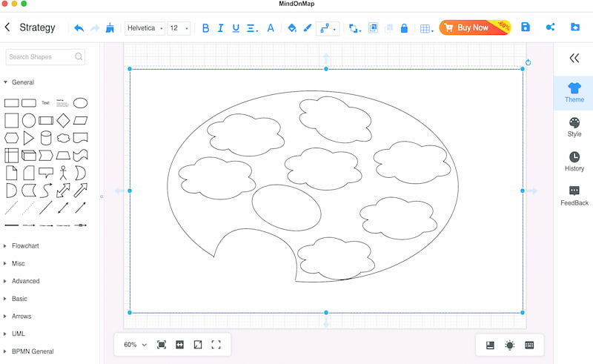Image resolution: width=593 pixels, height=364 pixels.
Task: Redo the last action
Action: (95, 28)
